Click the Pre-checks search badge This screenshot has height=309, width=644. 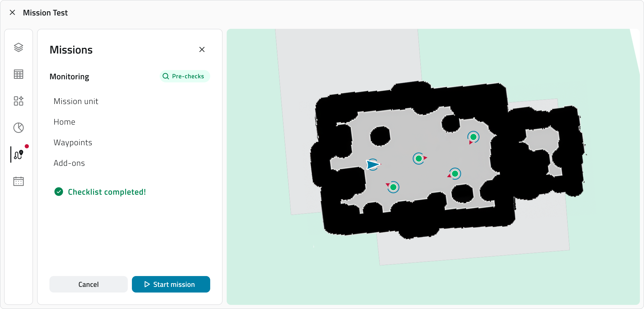point(185,76)
